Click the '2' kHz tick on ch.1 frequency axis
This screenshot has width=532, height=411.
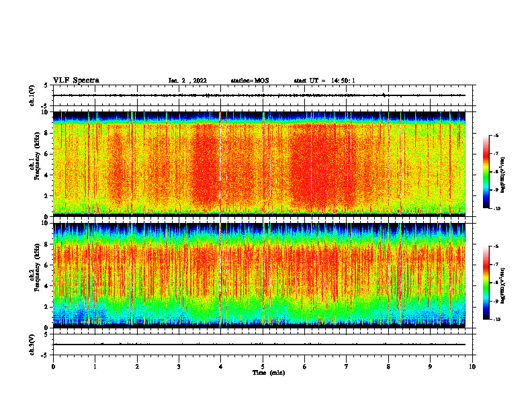click(46, 196)
